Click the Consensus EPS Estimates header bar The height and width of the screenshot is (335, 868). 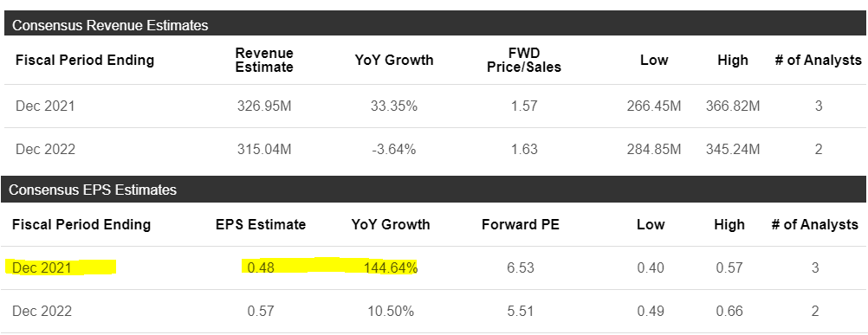click(433, 190)
